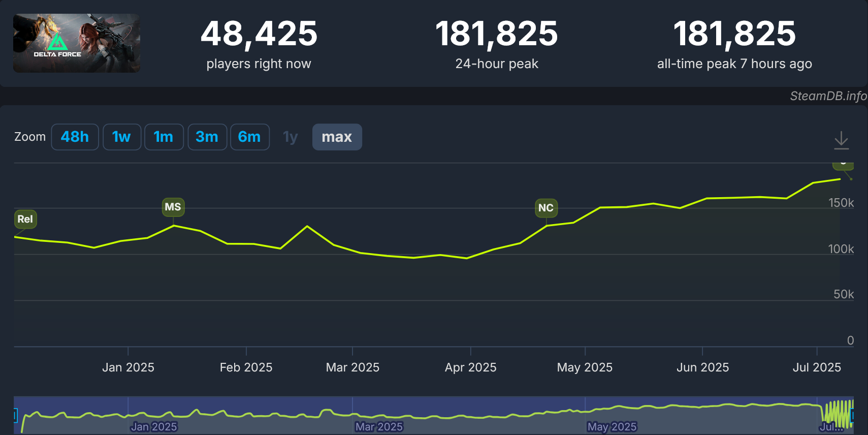Click the May 2025 label in the navigator
Image resolution: width=868 pixels, height=435 pixels.
(612, 427)
